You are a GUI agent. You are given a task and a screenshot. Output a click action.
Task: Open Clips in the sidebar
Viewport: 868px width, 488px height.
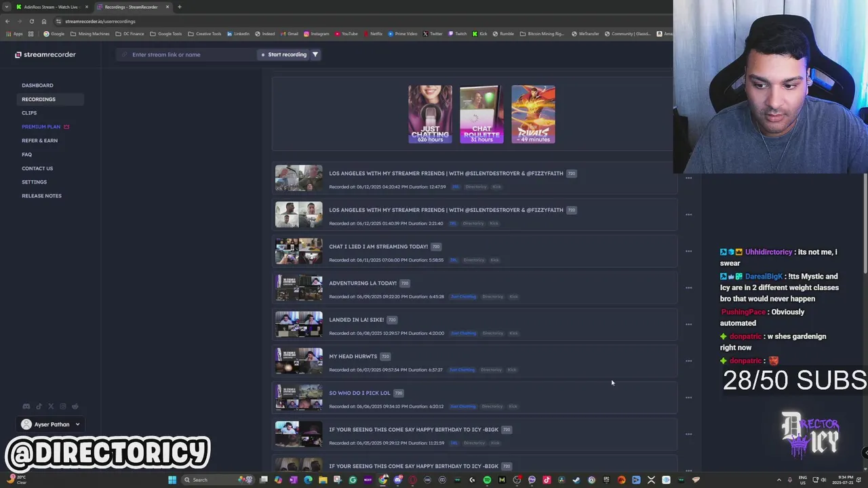click(29, 113)
